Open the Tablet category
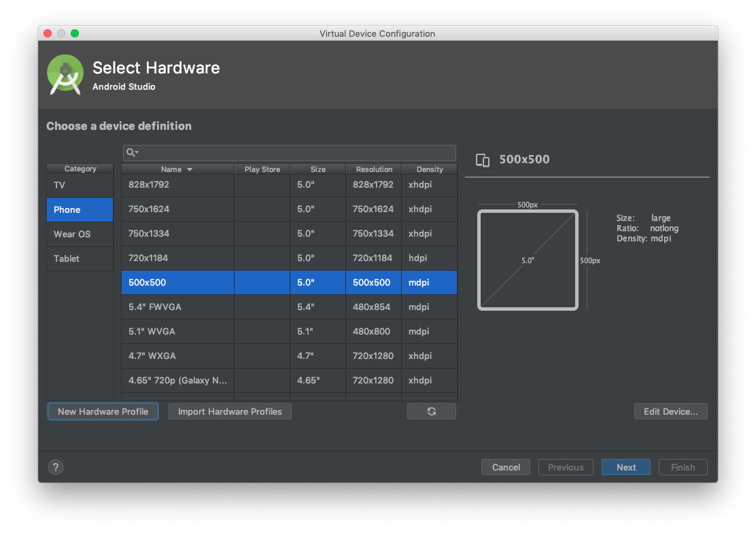 click(x=80, y=258)
